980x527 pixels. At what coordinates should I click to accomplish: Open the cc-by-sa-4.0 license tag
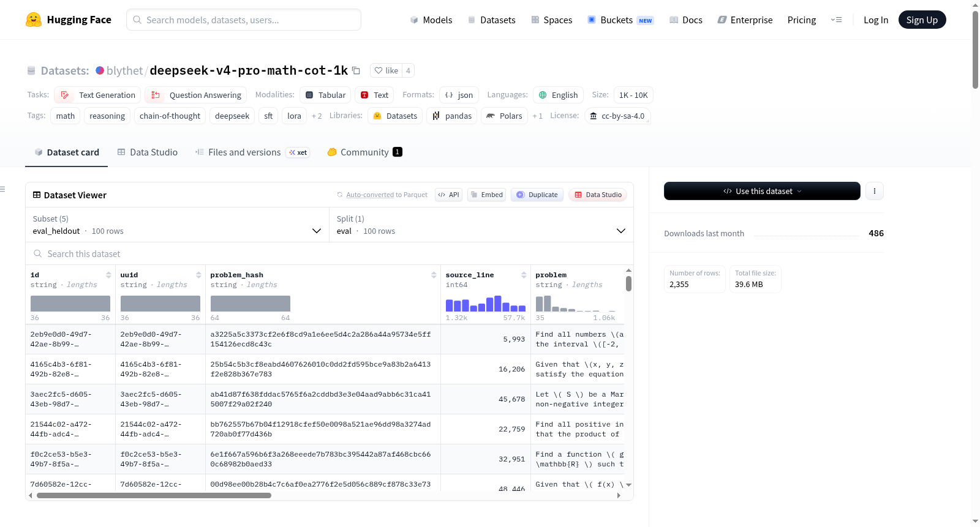tap(617, 116)
